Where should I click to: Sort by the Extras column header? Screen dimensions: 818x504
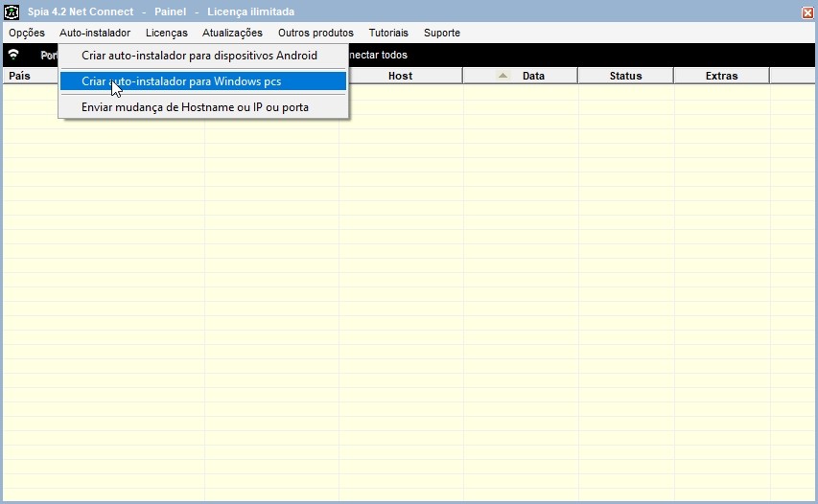coord(721,76)
